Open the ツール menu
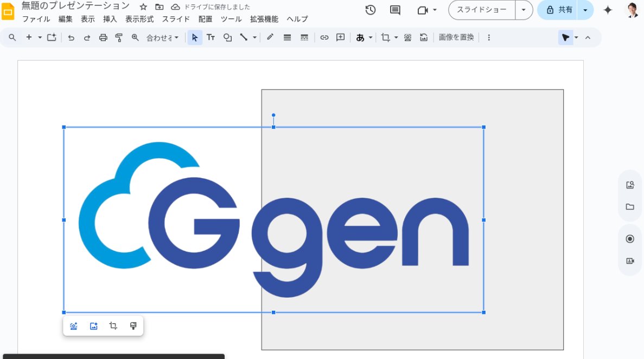 (231, 20)
